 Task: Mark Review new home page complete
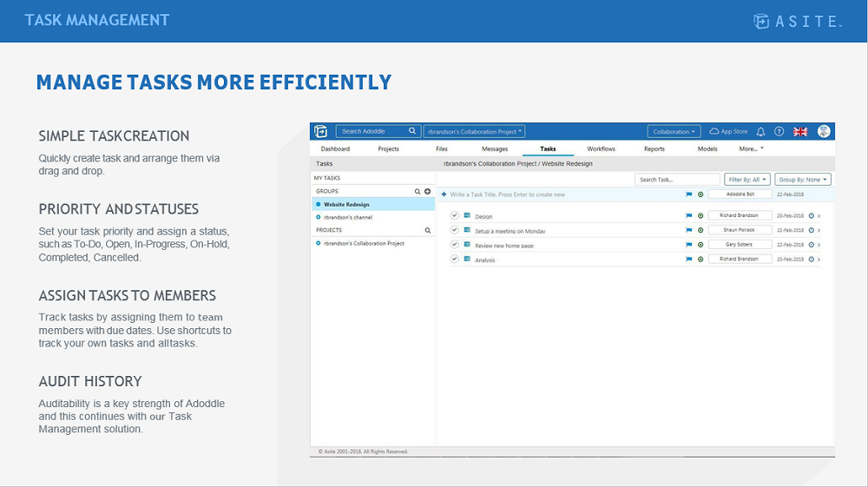[455, 244]
